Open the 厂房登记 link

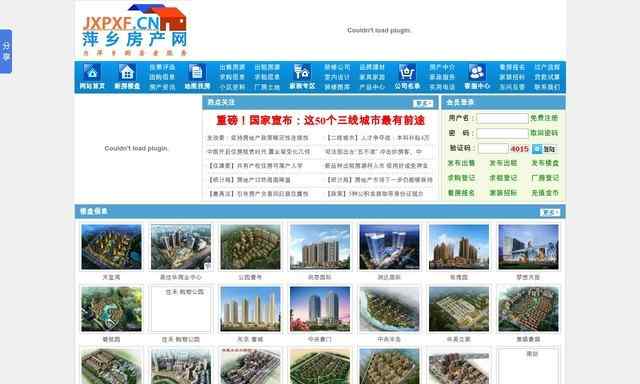(x=545, y=178)
